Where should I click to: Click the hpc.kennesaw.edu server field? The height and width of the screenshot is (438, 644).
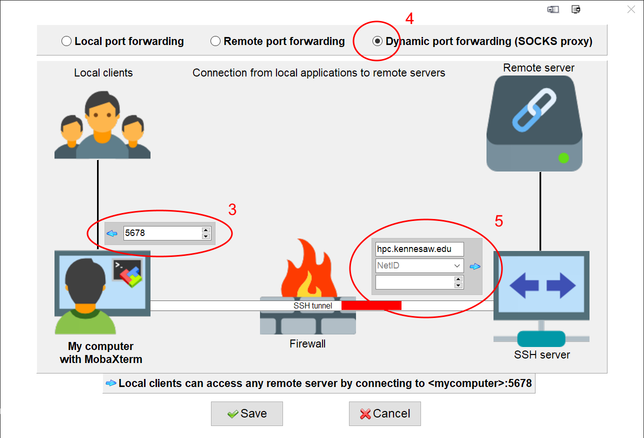point(419,249)
